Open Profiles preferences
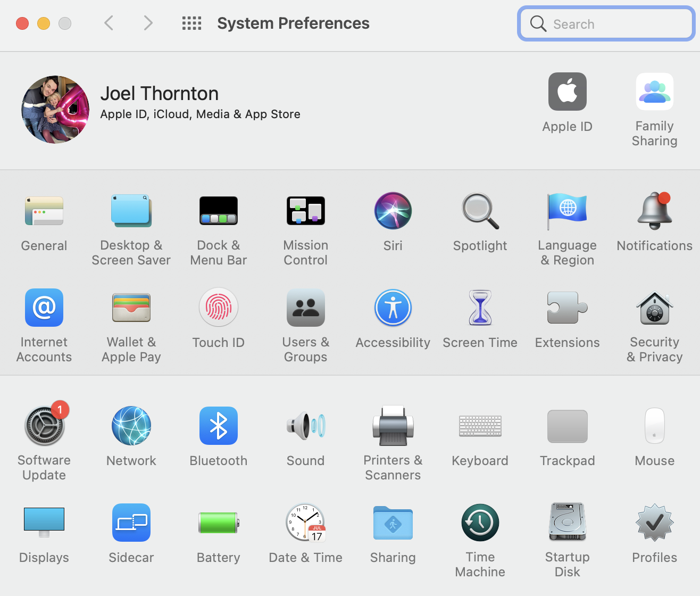 pyautogui.click(x=655, y=523)
